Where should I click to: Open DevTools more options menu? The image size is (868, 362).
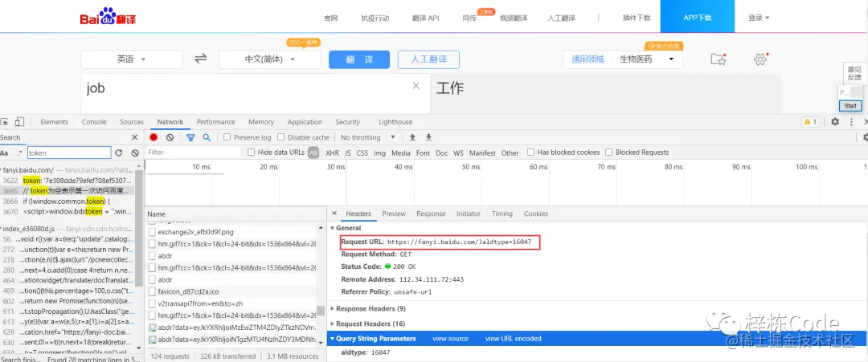[851, 121]
